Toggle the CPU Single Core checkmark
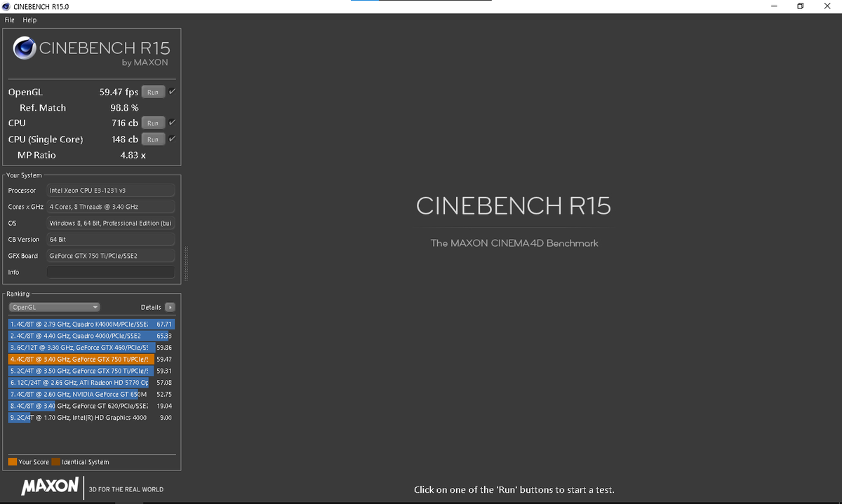The width and height of the screenshot is (842, 504). pyautogui.click(x=173, y=138)
